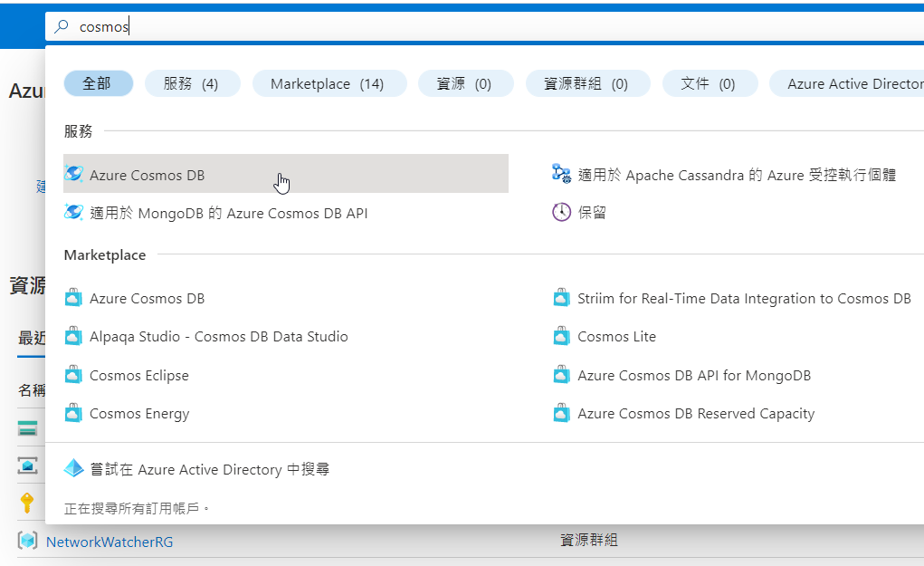924x566 pixels.
Task: Click the virtual machine image icon in list
Action: [x=28, y=465]
